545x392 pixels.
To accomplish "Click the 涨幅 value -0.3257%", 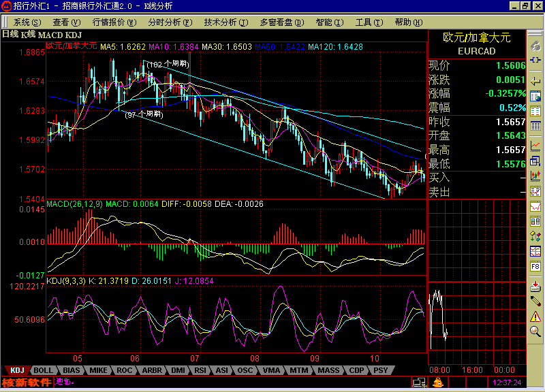I will click(x=505, y=94).
